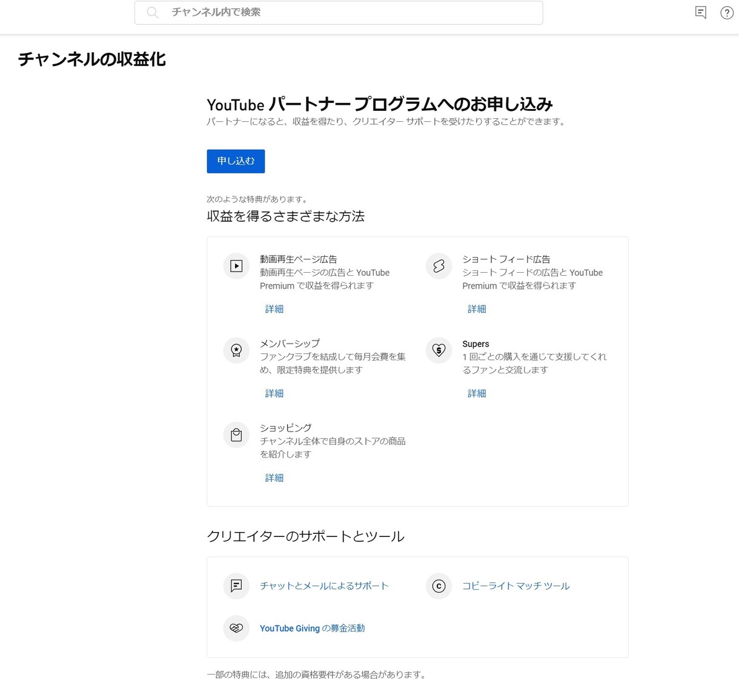Image resolution: width=739 pixels, height=700 pixels.
Task: Open YouTube Giving の募金活動 link
Action: (312, 628)
